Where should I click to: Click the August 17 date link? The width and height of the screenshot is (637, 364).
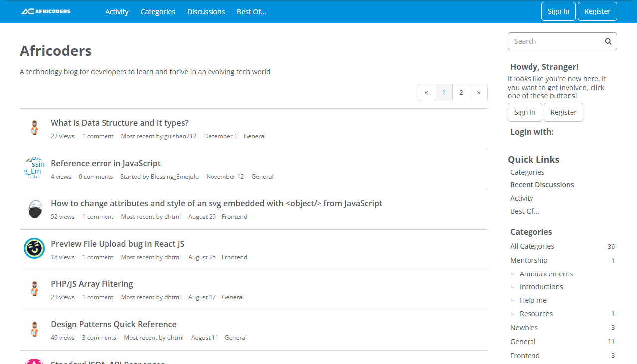(x=202, y=297)
